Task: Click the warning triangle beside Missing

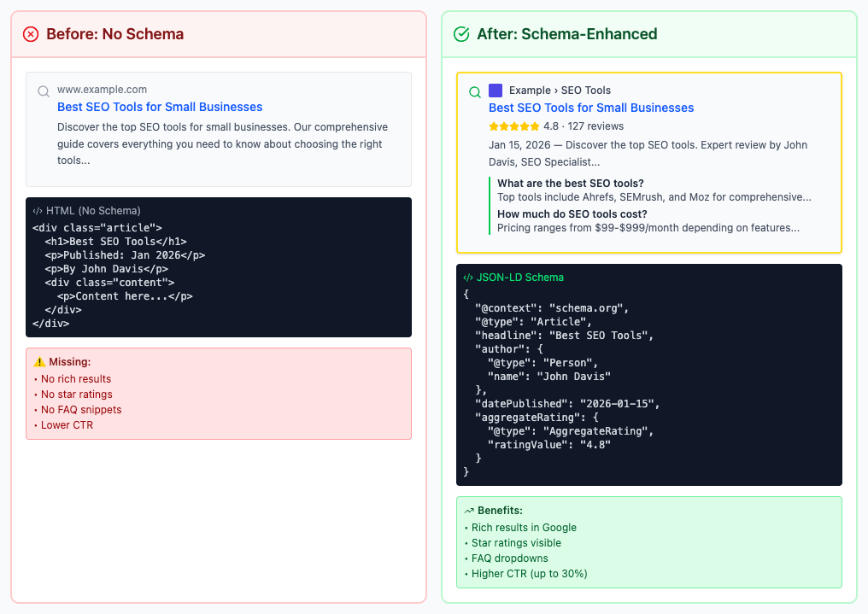Action: point(39,362)
